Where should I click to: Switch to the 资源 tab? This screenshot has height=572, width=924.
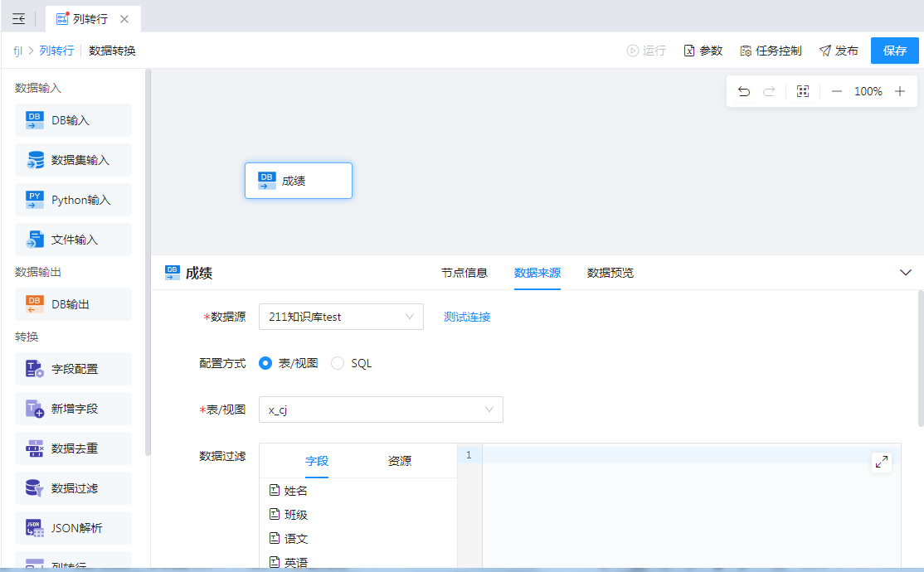pos(400,461)
